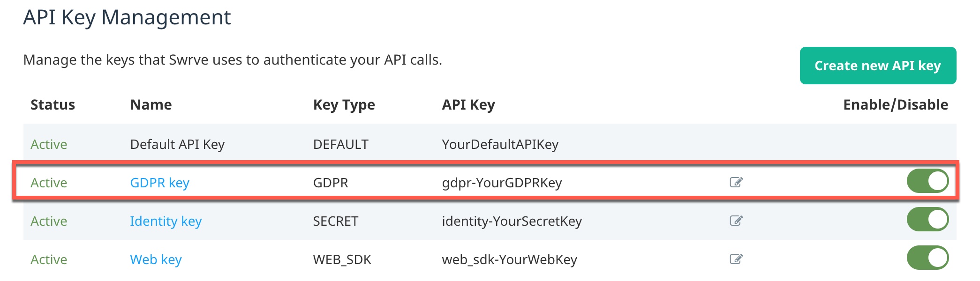
Task: Click the identity-YourSecretKey value
Action: 512,221
